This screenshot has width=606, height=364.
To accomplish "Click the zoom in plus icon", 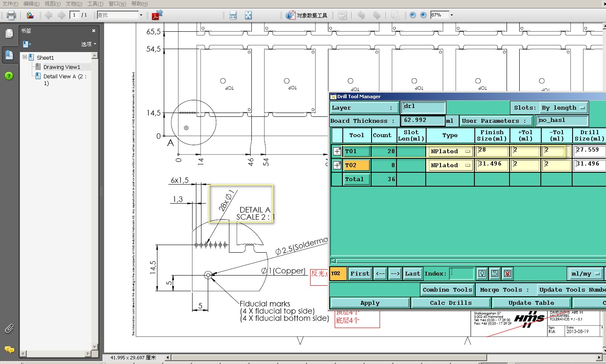I will [x=423, y=15].
